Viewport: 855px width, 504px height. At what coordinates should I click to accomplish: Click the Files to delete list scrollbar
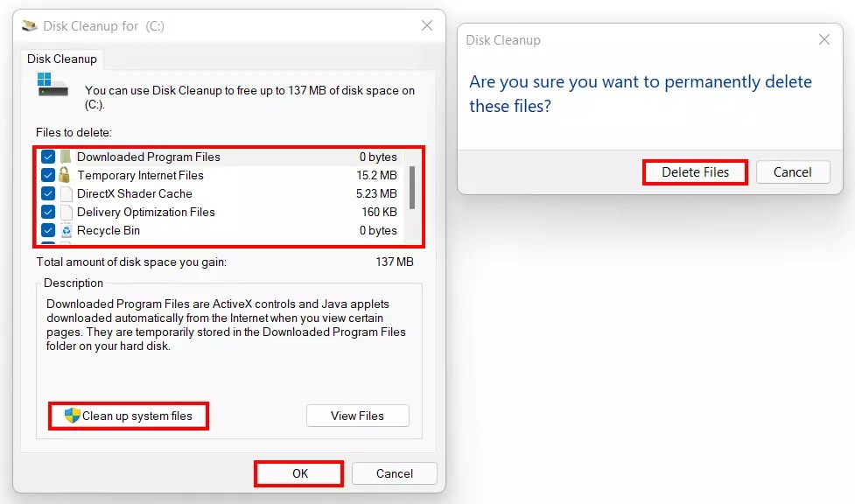tap(411, 188)
